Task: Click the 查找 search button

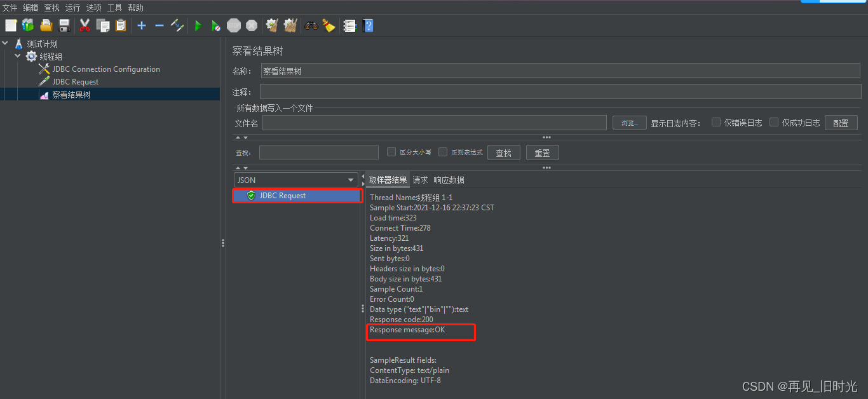Action: pyautogui.click(x=504, y=152)
